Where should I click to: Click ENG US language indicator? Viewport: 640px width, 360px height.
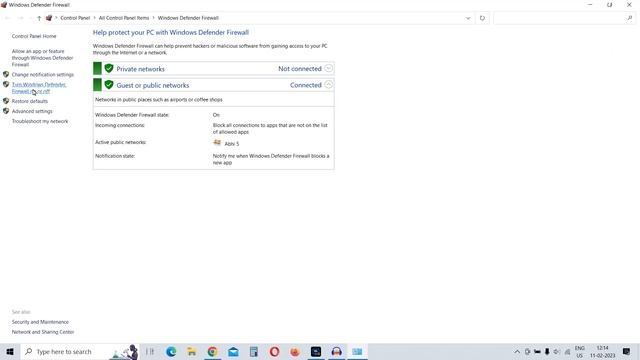580,351
